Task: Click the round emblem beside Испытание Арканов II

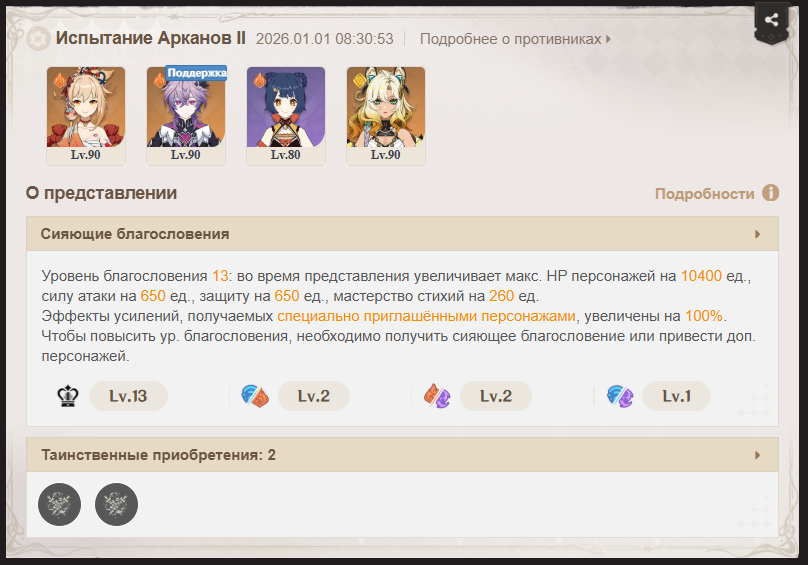Action: tap(38, 39)
